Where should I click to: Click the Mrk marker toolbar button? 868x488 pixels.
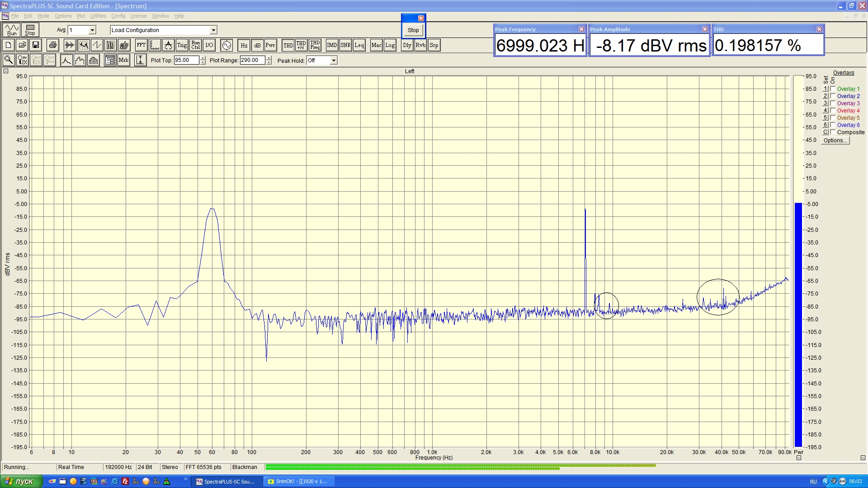123,60
